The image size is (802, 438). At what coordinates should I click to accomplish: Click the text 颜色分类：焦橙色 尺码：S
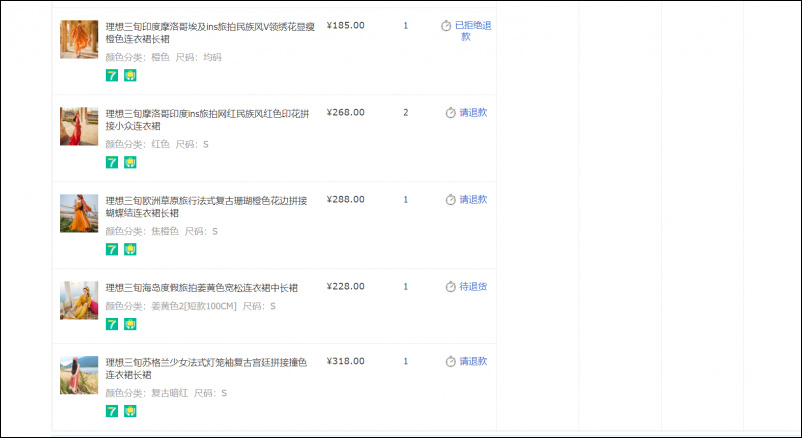tap(162, 231)
